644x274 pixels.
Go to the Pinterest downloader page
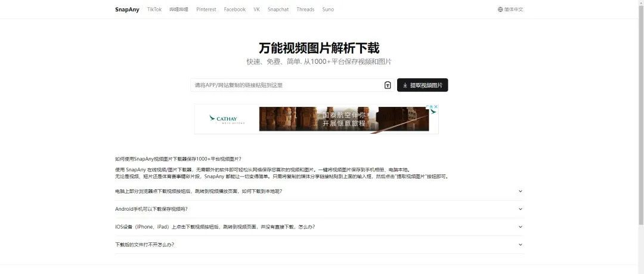206,10
